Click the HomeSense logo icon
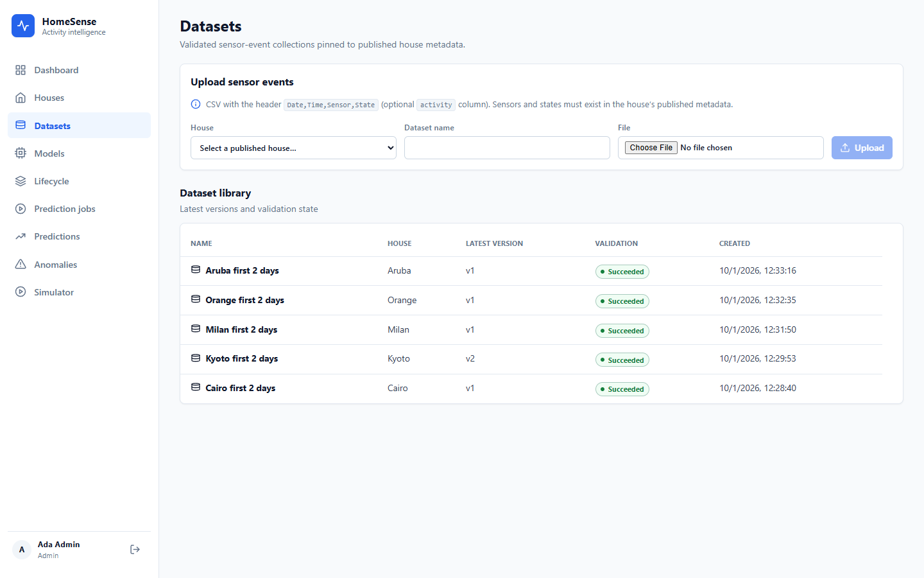This screenshot has width=924, height=578. click(23, 26)
